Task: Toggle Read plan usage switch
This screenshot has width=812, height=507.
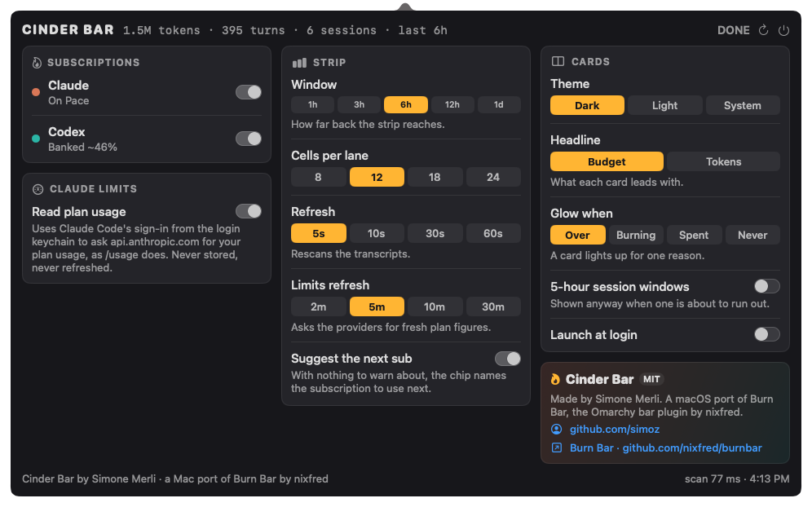Action: tap(249, 211)
